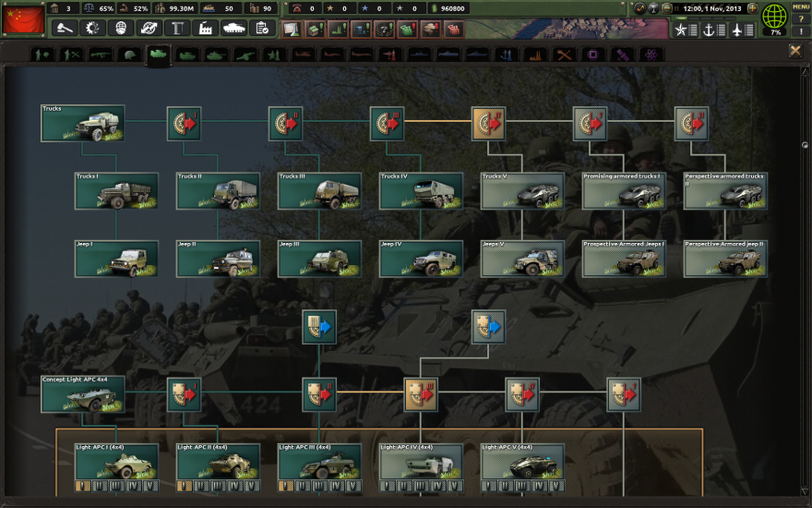Open the Research gear button
The height and width of the screenshot is (508, 812).
pos(92,28)
